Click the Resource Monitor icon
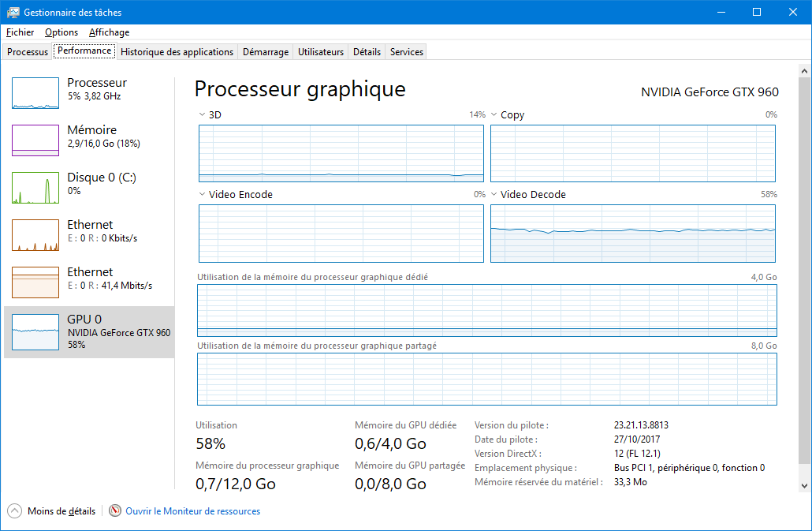 [115, 511]
